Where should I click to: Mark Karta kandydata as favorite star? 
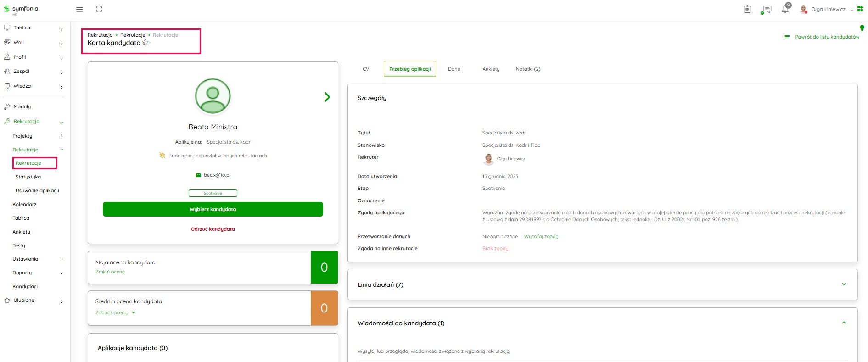(146, 43)
